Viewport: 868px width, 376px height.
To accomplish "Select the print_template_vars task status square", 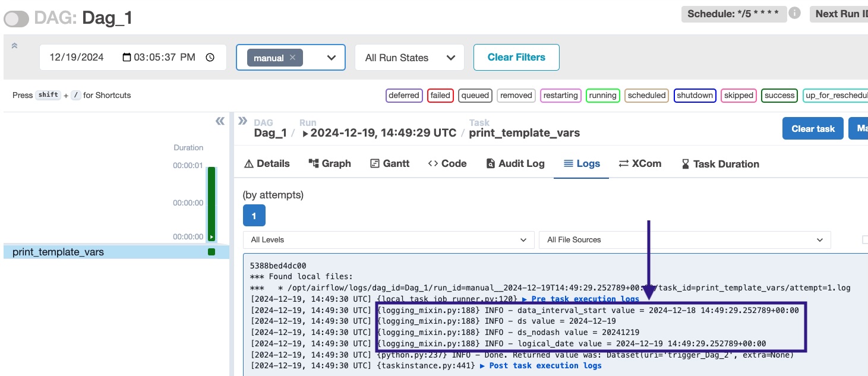I will [211, 252].
